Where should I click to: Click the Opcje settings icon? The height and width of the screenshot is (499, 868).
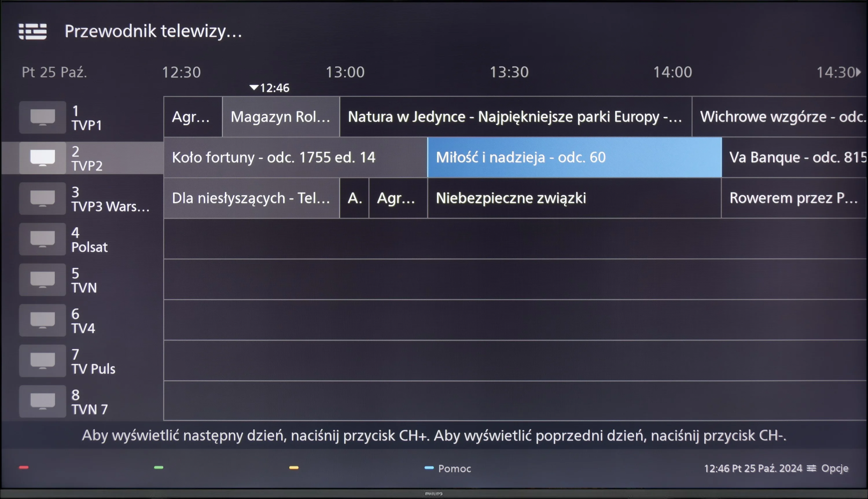coord(811,468)
